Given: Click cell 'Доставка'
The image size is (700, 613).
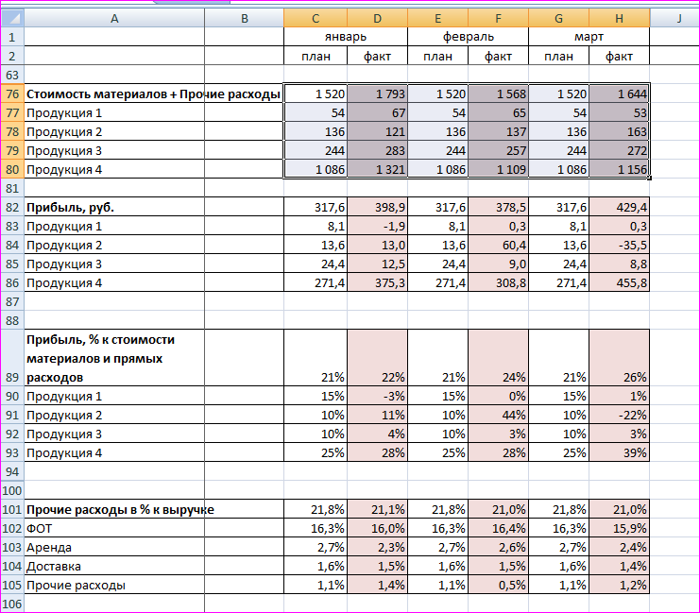Looking at the screenshot, I should (114, 566).
